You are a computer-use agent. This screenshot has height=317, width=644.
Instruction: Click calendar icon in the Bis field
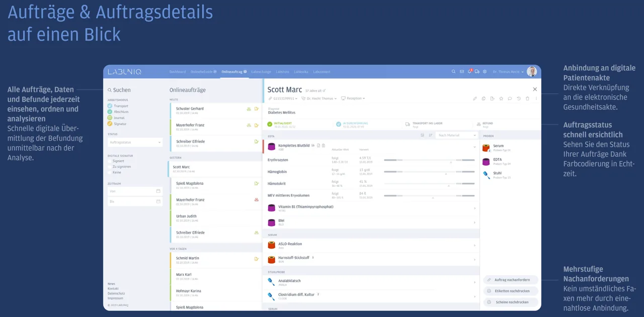pos(158,201)
